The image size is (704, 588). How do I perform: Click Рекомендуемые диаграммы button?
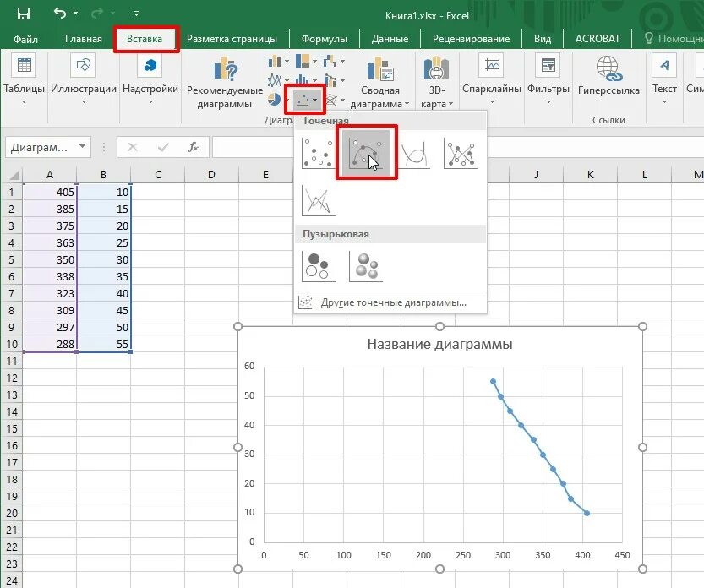[225, 82]
